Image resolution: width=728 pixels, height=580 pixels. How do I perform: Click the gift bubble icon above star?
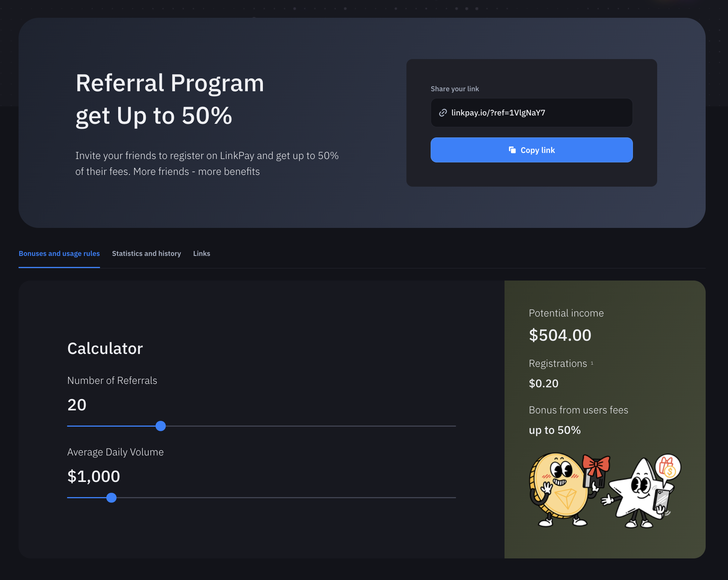668,467
